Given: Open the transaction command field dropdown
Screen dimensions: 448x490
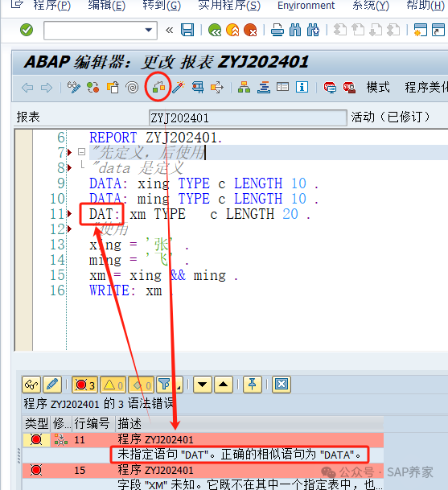Looking at the screenshot, I should point(149,31).
